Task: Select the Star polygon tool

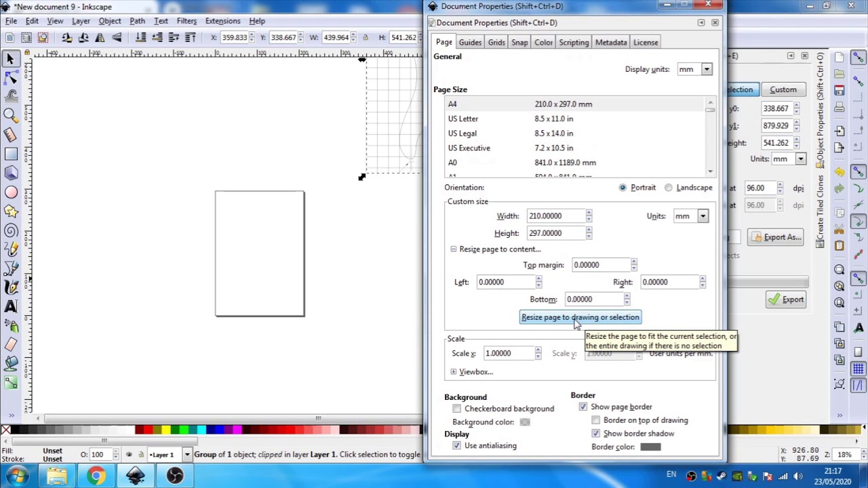Action: coord(10,211)
